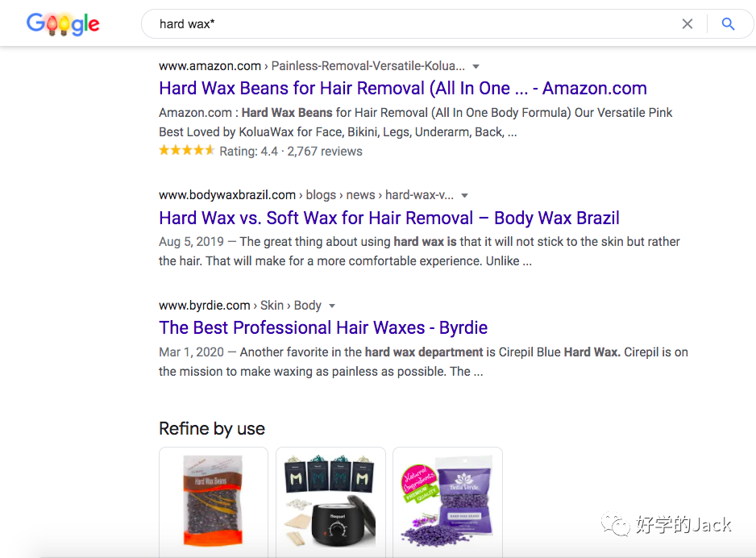Viewport: 756px width, 558px height.
Task: Open the bodywaxbrazil.com result dropdown arrow
Action: point(464,195)
